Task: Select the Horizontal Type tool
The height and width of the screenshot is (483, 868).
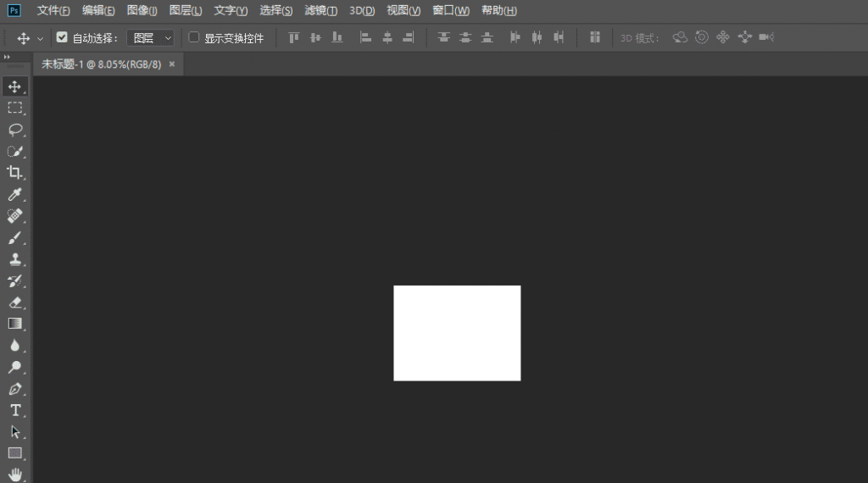Action: pos(15,410)
